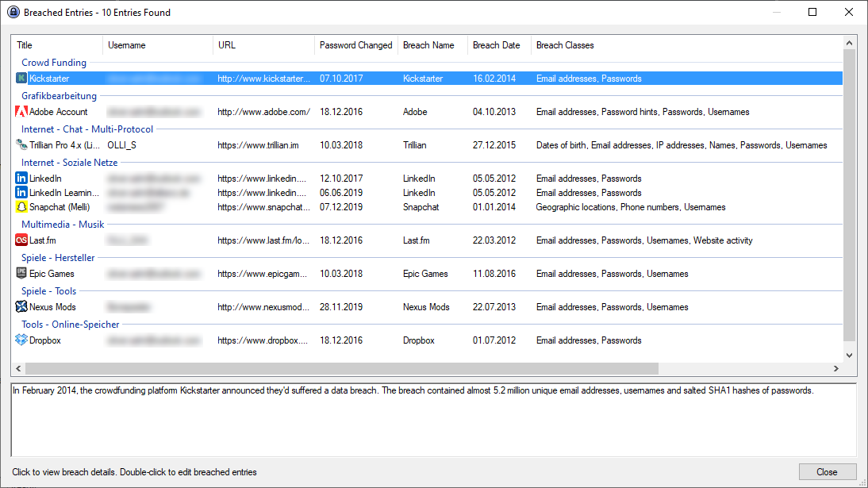Click the LinkedIn entry icon
868x488 pixels.
pos(21,178)
